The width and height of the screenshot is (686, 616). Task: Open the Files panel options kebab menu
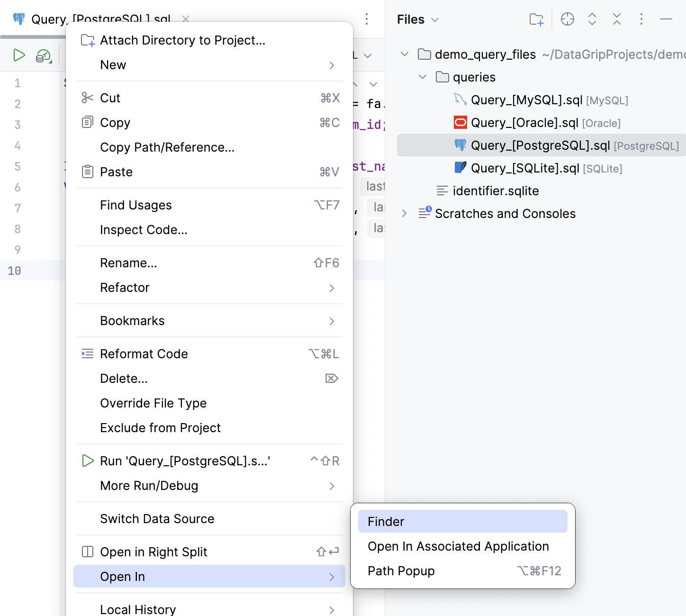[641, 19]
